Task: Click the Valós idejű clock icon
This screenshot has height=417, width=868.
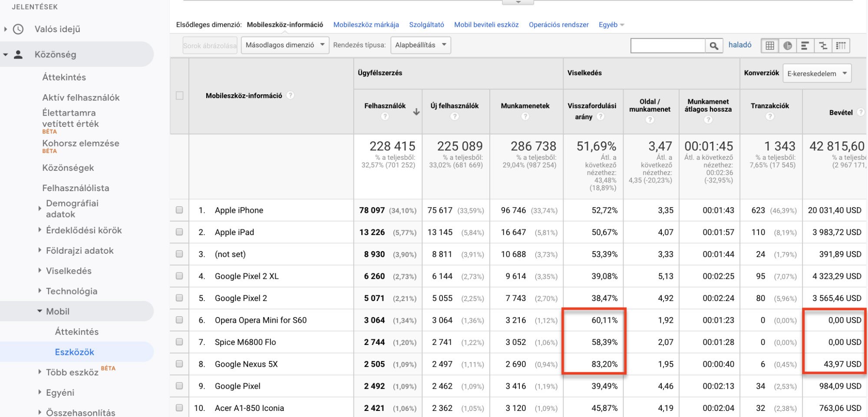Action: coord(18,29)
